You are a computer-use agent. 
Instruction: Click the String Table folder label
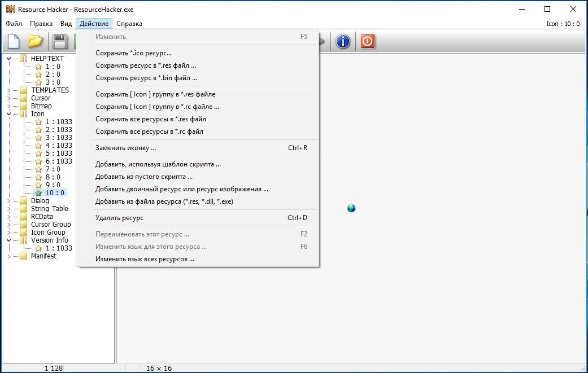[50, 209]
